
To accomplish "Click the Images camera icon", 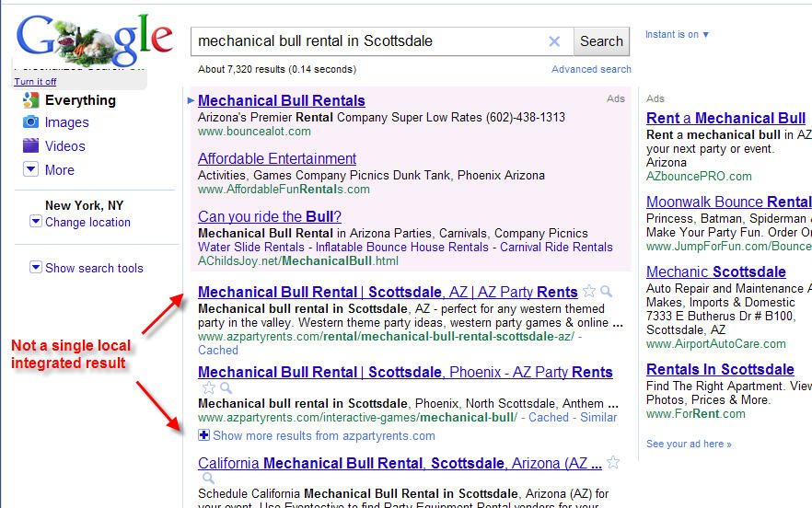I will [x=30, y=122].
